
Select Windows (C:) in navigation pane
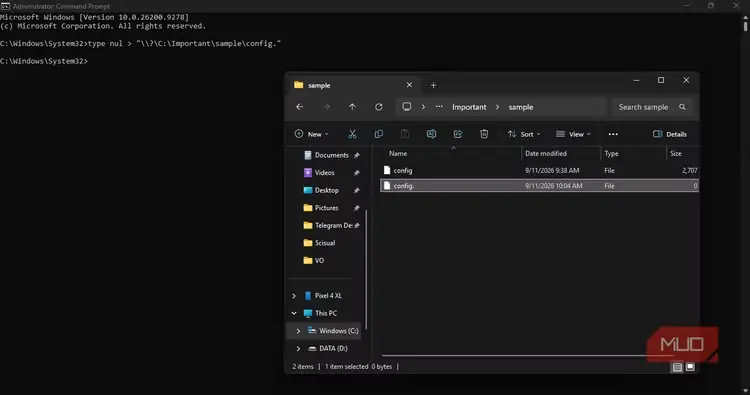(x=339, y=331)
